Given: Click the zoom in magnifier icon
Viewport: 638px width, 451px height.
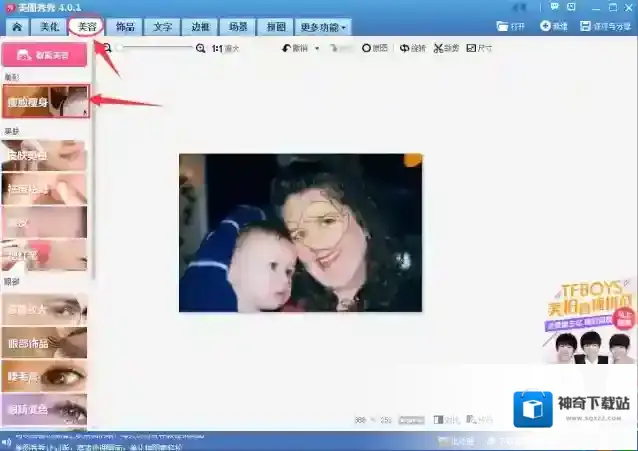Looking at the screenshot, I should click(201, 48).
